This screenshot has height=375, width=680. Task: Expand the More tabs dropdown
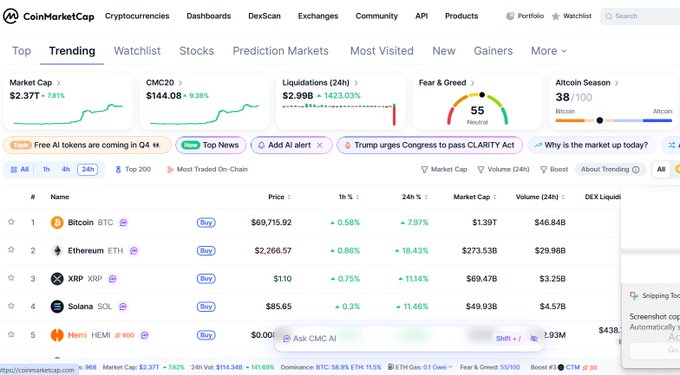(x=549, y=51)
